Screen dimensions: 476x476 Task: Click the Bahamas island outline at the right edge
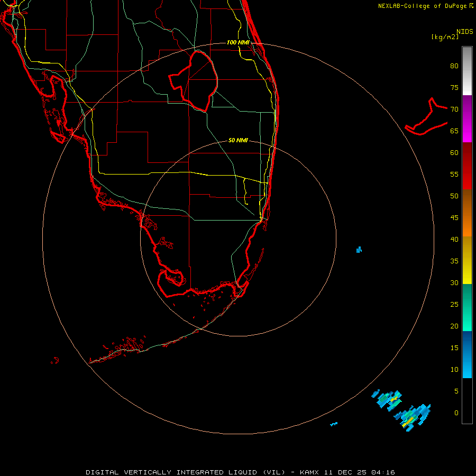(x=426, y=116)
